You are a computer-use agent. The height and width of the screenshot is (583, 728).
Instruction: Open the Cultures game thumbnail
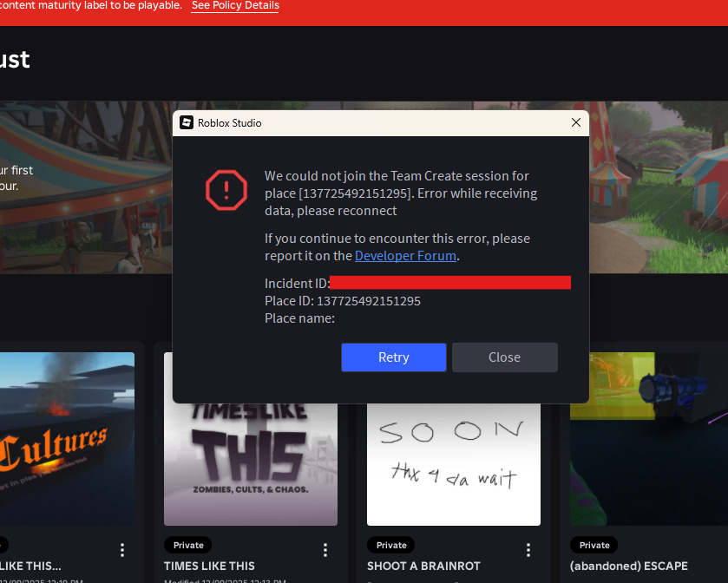(67, 439)
